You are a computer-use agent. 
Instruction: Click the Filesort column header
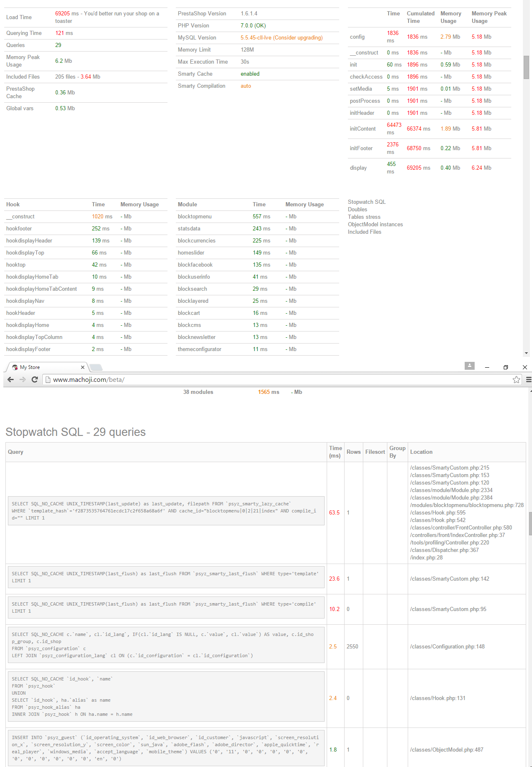coord(375,452)
